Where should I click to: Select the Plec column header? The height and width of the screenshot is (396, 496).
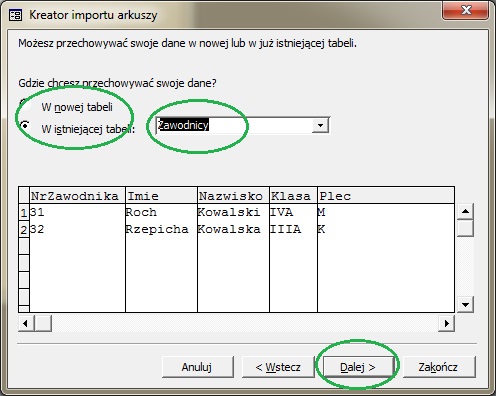[386, 195]
